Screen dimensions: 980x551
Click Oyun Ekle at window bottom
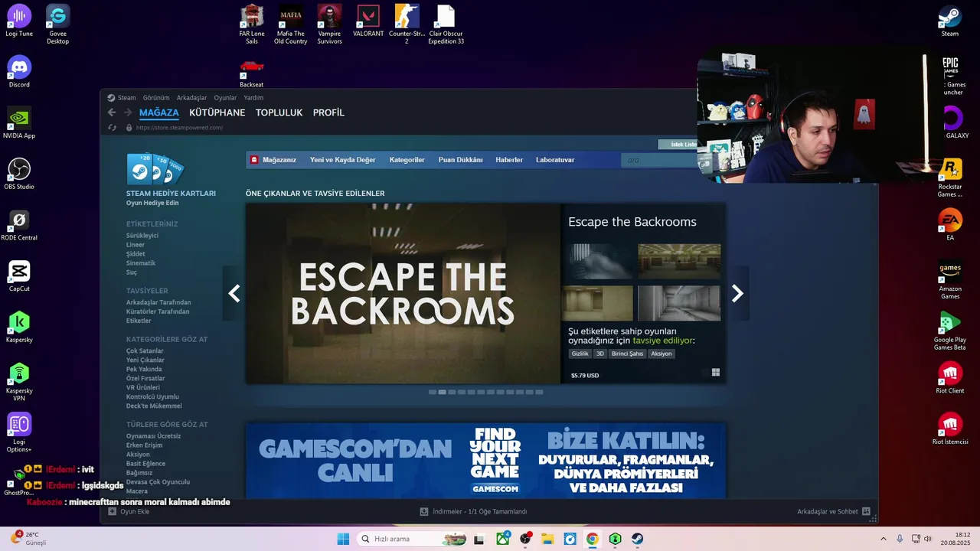[x=129, y=511]
